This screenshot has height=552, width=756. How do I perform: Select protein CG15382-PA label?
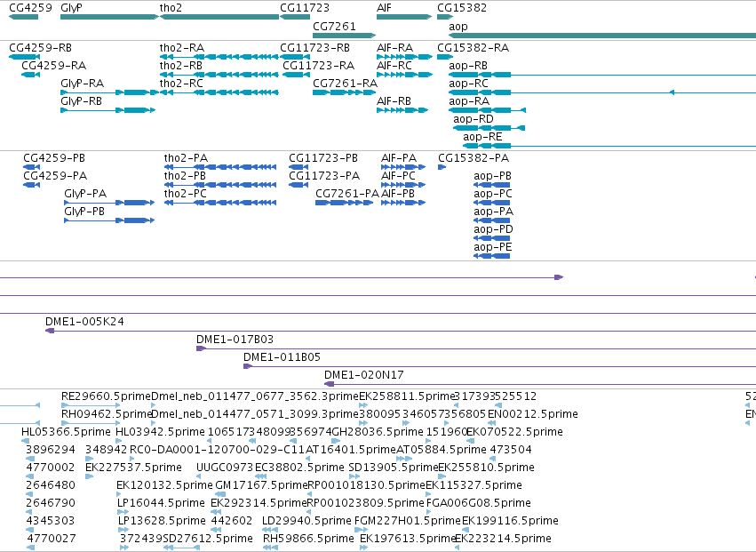coord(473,158)
